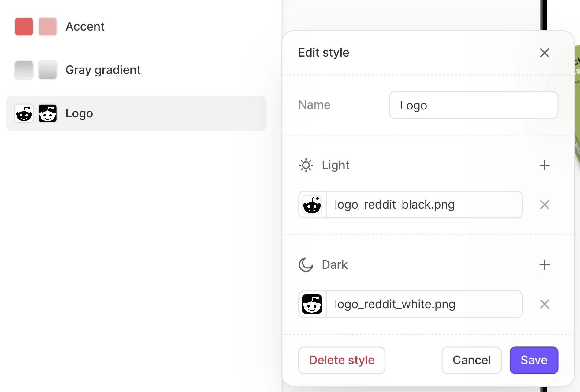Screen dimensions: 580x392
Task: Add an image to the Dark mode
Action: (x=545, y=265)
